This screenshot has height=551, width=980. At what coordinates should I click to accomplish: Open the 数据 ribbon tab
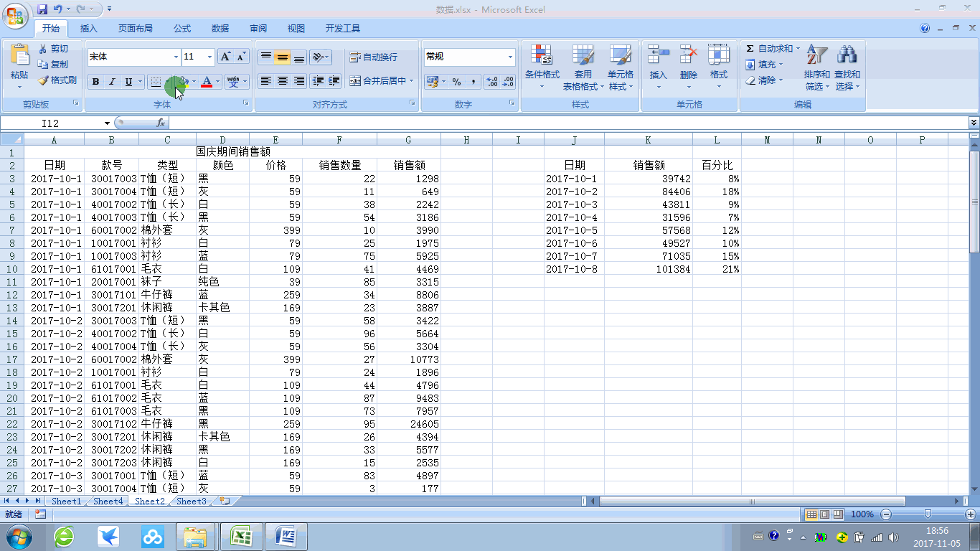(x=220, y=29)
